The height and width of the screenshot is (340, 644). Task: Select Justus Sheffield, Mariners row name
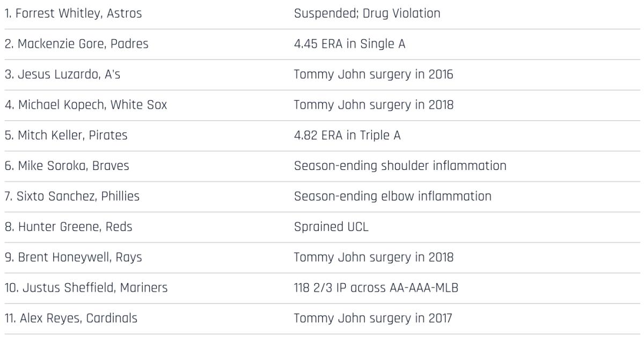(x=86, y=288)
